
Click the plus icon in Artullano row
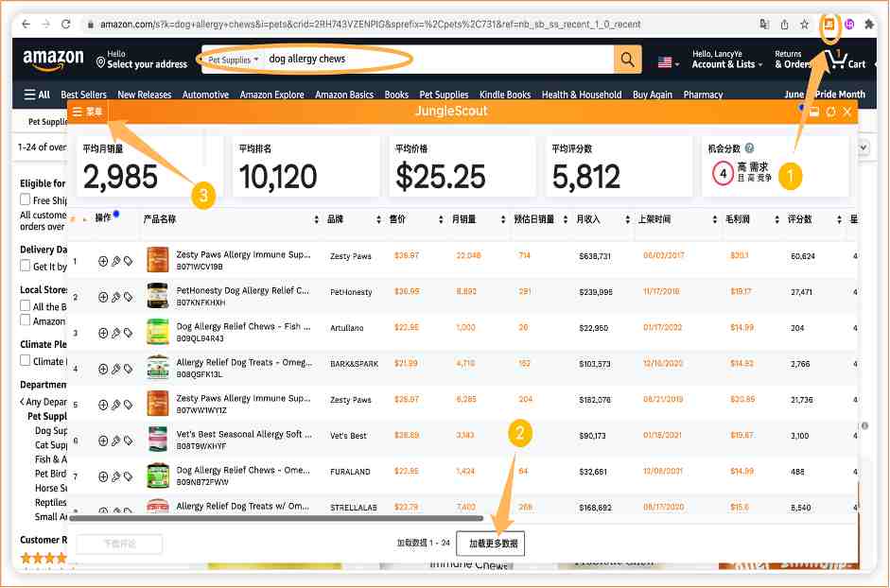pos(103,333)
